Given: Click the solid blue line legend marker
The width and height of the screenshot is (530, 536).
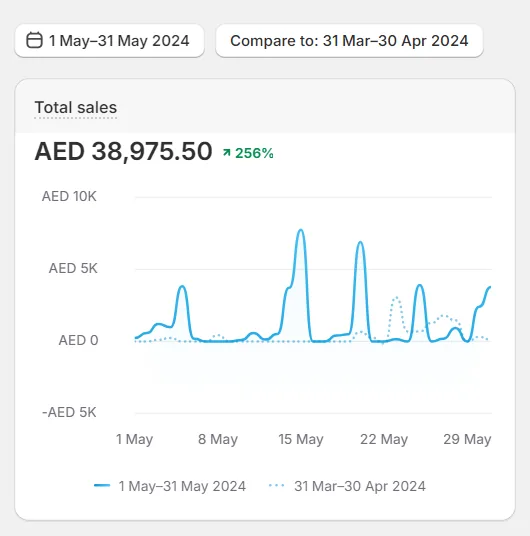Looking at the screenshot, I should pyautogui.click(x=102, y=486).
